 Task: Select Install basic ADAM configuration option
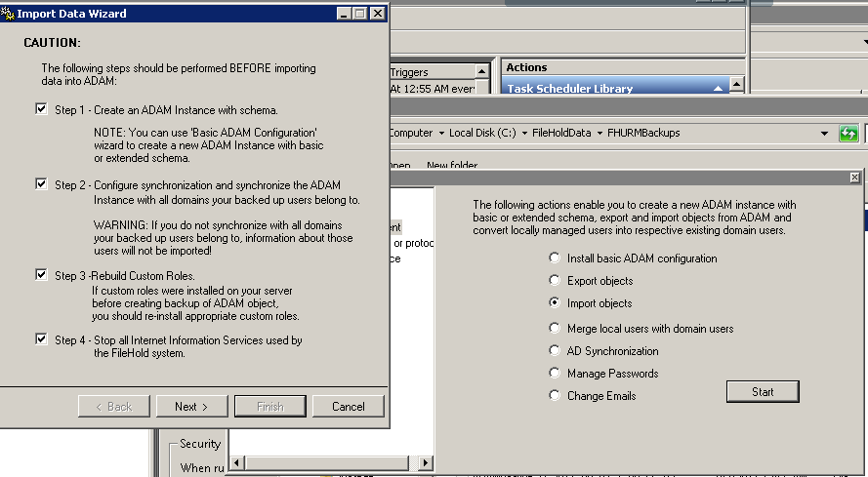(x=555, y=258)
